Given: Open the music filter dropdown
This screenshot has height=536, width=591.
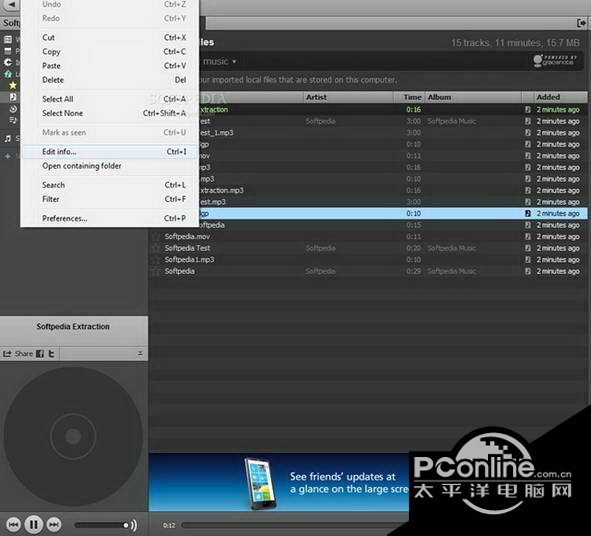Looking at the screenshot, I should pos(220,61).
